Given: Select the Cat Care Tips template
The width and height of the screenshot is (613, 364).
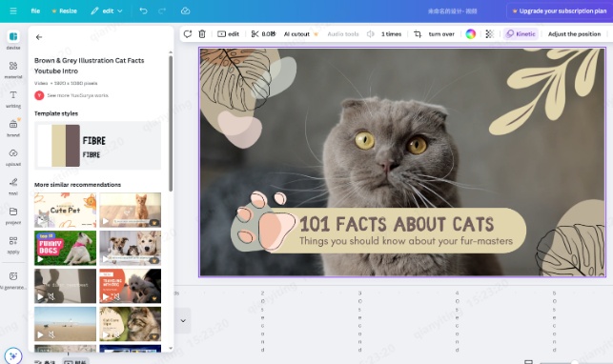Looking at the screenshot, I should point(131,324).
